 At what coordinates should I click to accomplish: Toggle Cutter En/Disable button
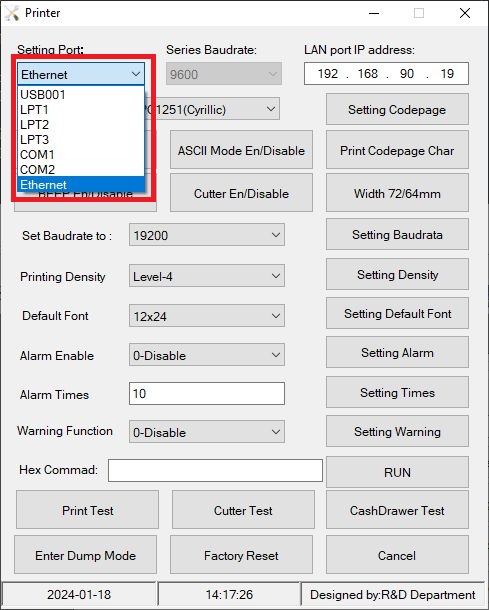point(241,193)
